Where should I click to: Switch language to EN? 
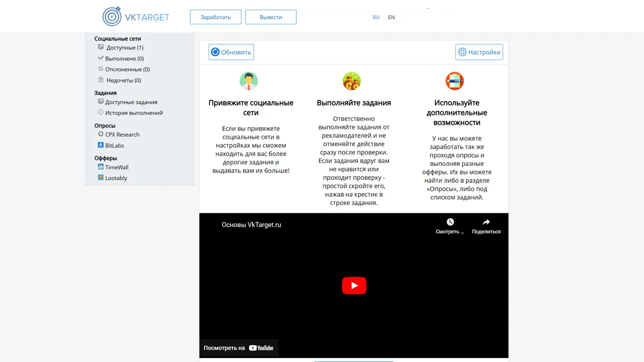point(391,17)
